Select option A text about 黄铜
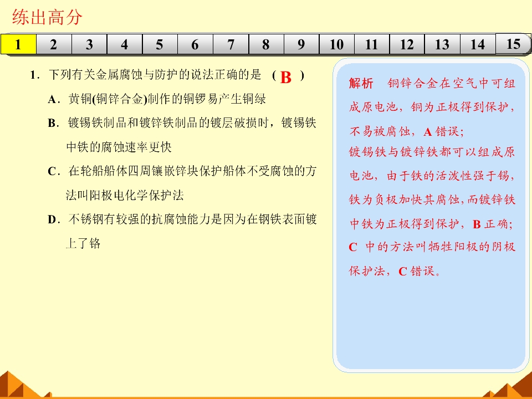This screenshot has height=399, width=532. pyautogui.click(x=157, y=99)
